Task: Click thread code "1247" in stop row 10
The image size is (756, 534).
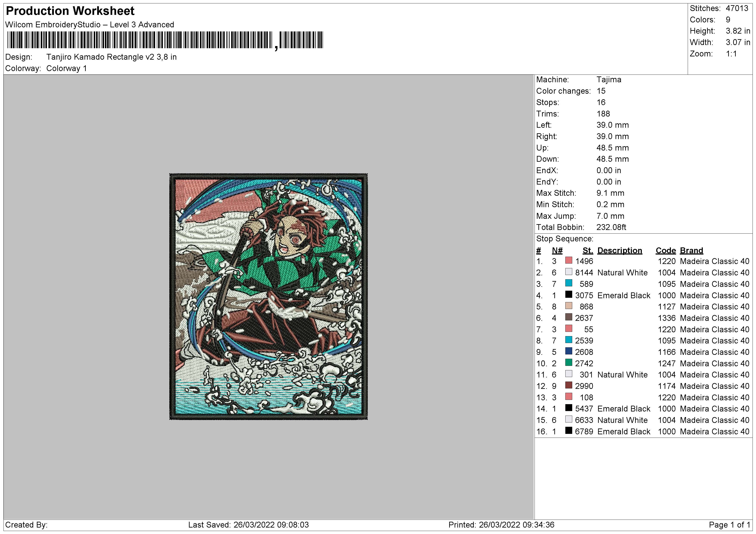Action: coord(667,363)
